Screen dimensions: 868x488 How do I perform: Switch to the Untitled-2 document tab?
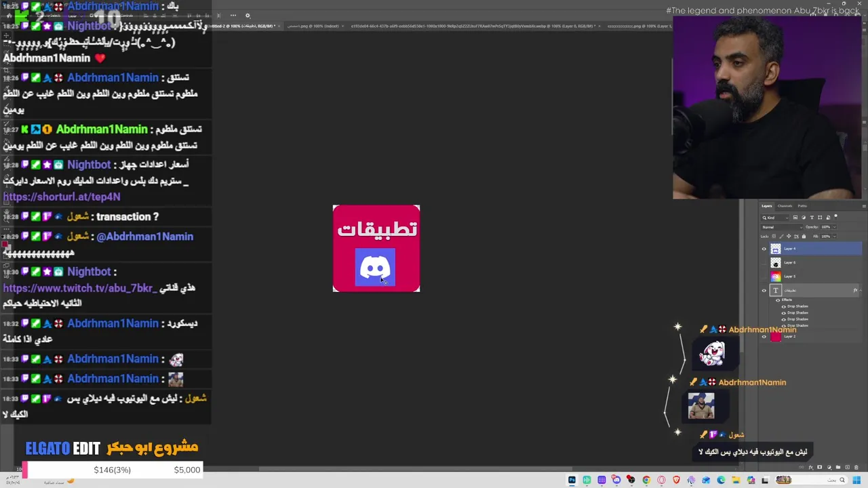click(242, 26)
